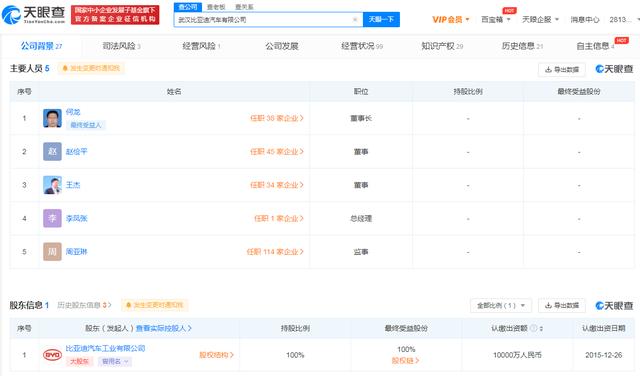Click the 赵 avatar icon in row 2
Screen dimensions: 640x376
tap(52, 151)
